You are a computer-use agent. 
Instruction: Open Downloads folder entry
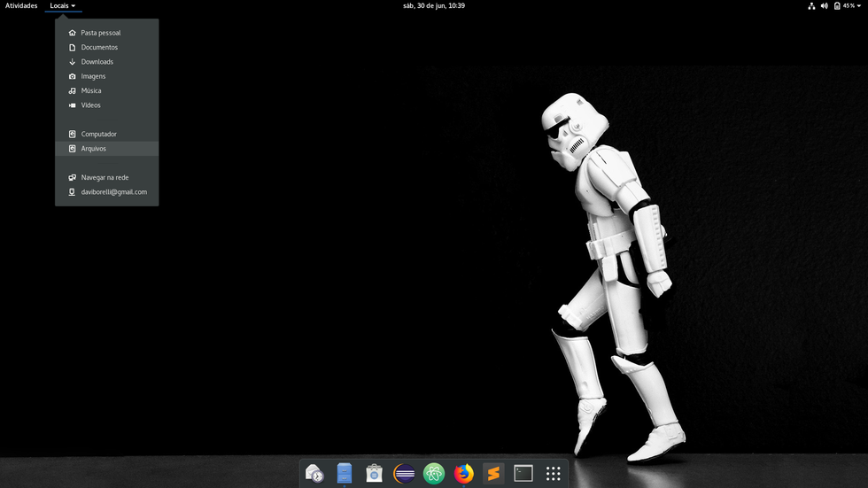(107, 61)
